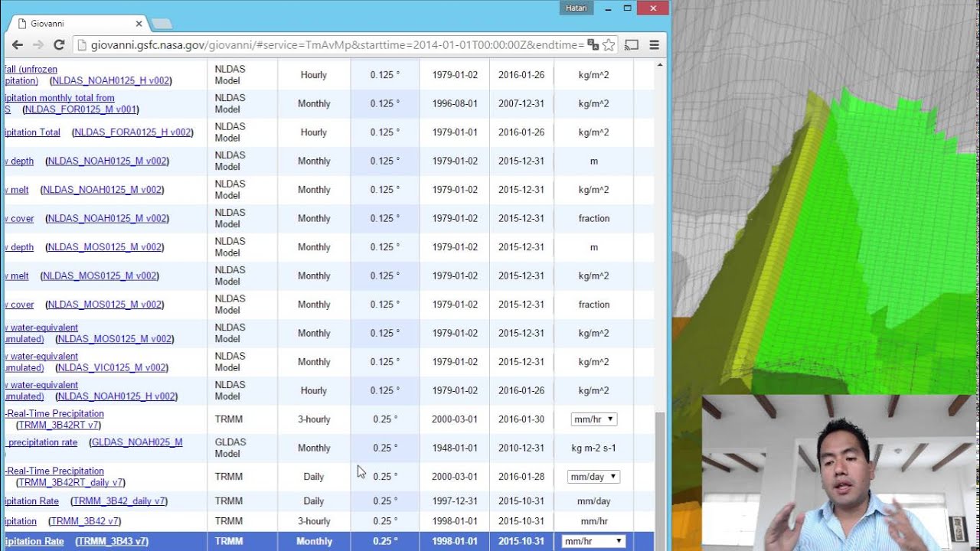The image size is (980, 551).
Task: Click 'Monthly' cell in highlighted TRMM_3B43 row
Action: pos(314,541)
